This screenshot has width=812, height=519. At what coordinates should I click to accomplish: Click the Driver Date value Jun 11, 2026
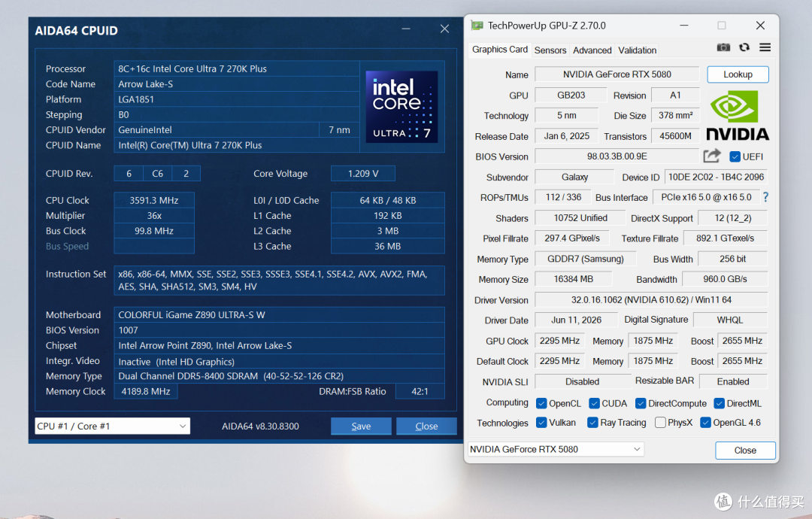(577, 320)
